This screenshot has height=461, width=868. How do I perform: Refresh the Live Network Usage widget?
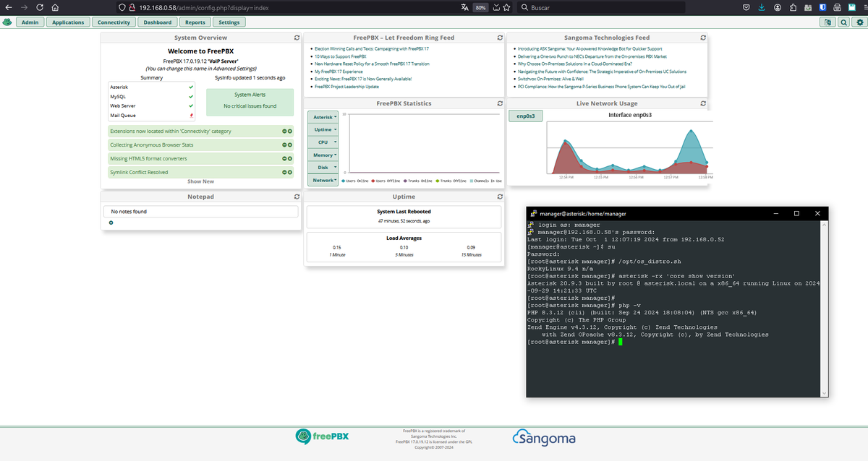(x=704, y=103)
